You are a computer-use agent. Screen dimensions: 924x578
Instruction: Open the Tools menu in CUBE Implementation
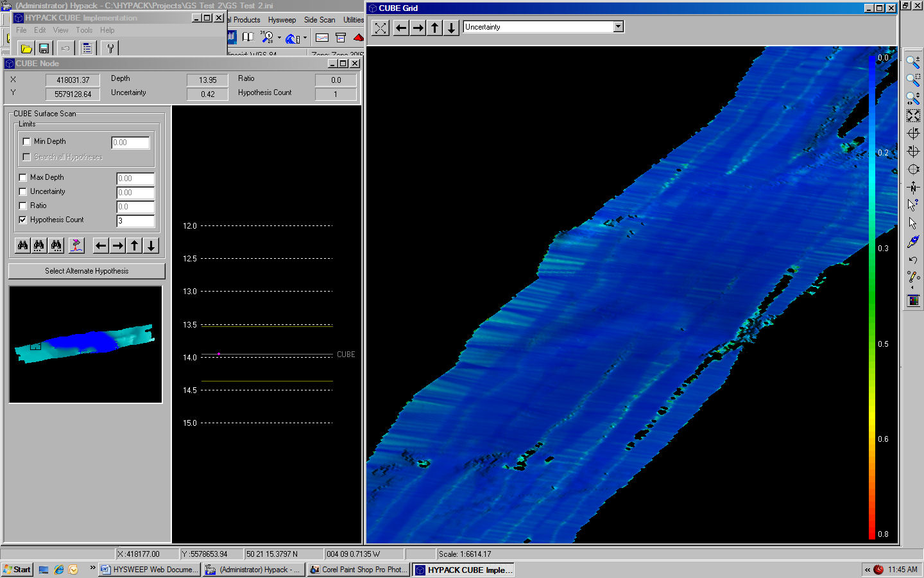click(84, 30)
